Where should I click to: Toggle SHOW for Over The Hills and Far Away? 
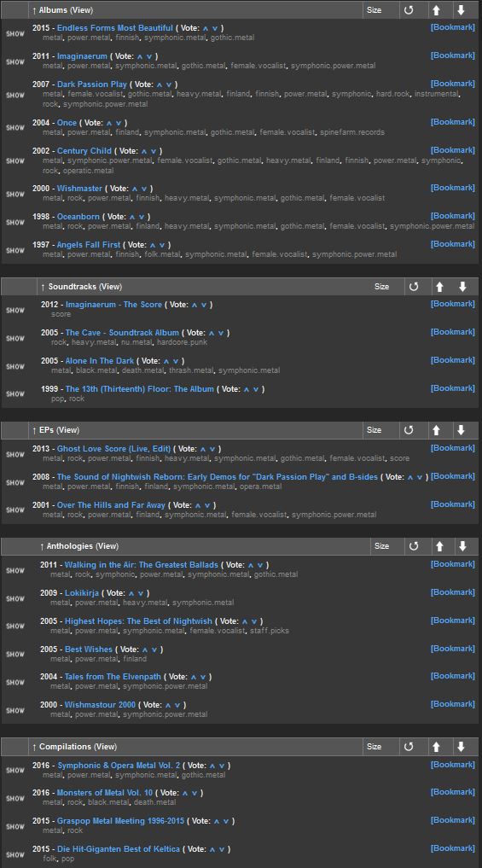(15, 510)
